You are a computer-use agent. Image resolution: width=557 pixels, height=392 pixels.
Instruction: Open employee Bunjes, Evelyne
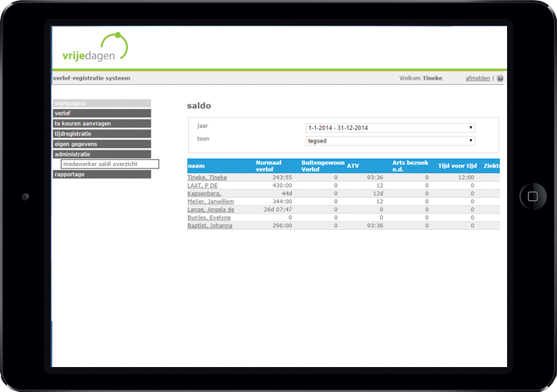209,217
